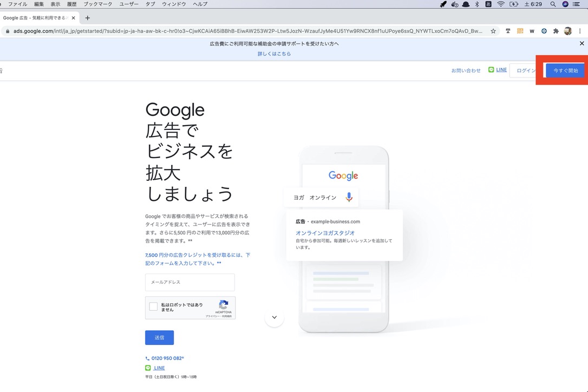Open the Wi-Fi status menu
The image size is (588, 392).
501,4
